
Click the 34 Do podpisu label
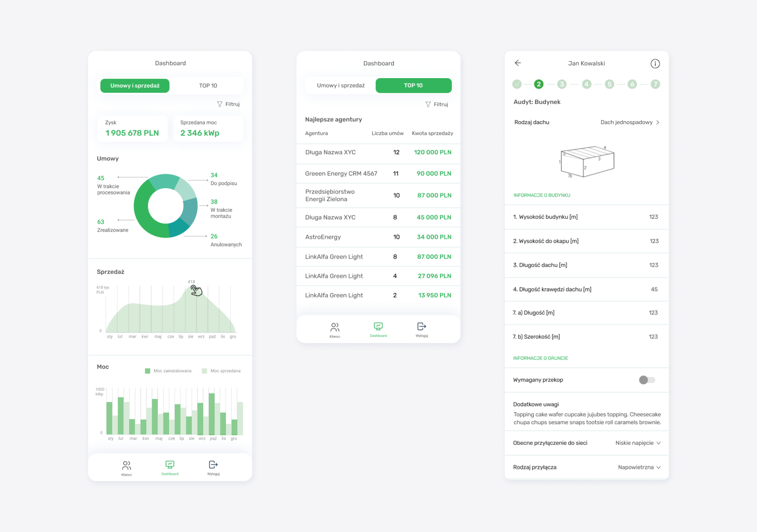pos(224,179)
